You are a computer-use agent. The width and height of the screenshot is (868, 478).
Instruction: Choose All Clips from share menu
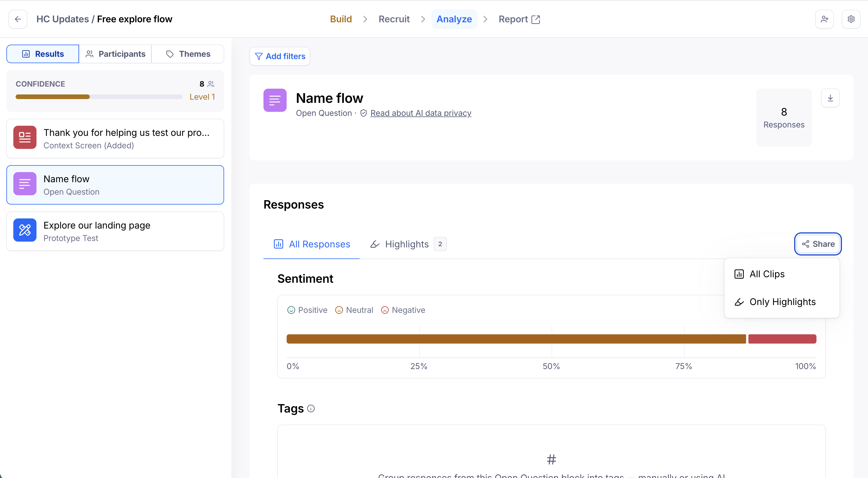click(x=782, y=274)
